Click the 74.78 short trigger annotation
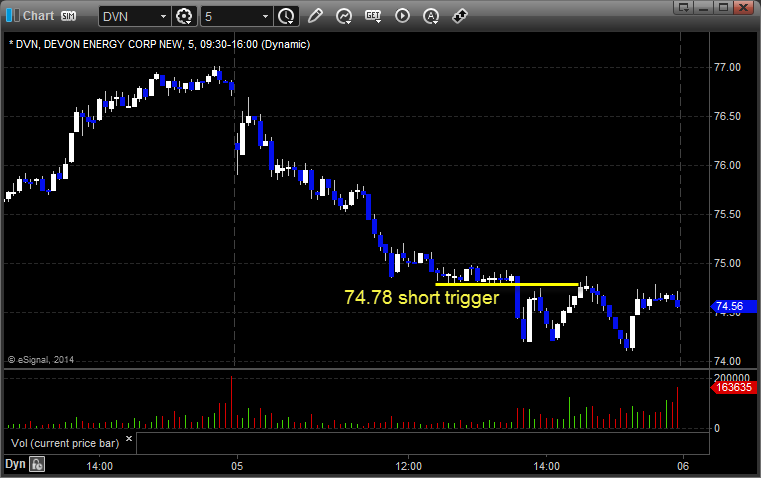The width and height of the screenshot is (761, 478). (421, 297)
